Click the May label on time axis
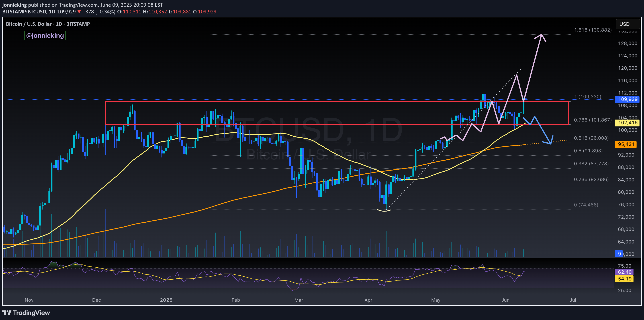Viewport: 644px width, 320px height. pos(436,300)
